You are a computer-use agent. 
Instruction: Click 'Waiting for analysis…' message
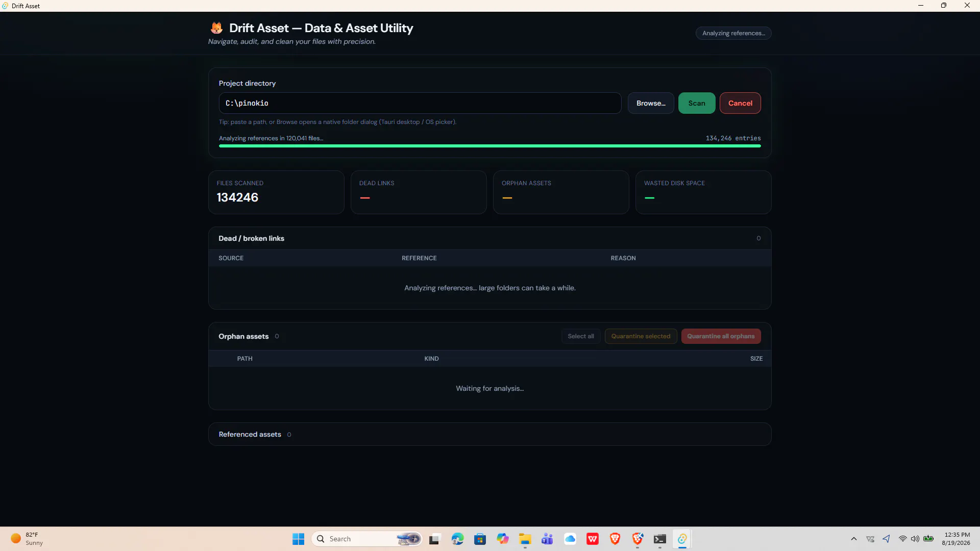490,388
